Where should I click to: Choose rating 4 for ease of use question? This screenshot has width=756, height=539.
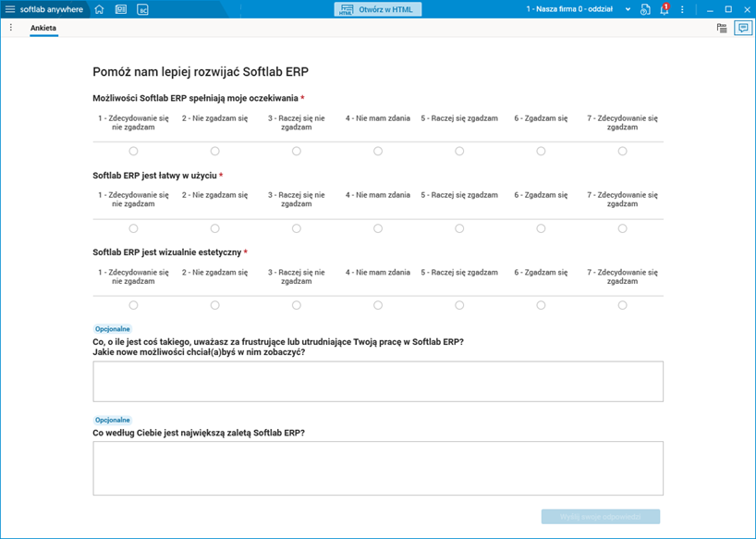point(378,228)
